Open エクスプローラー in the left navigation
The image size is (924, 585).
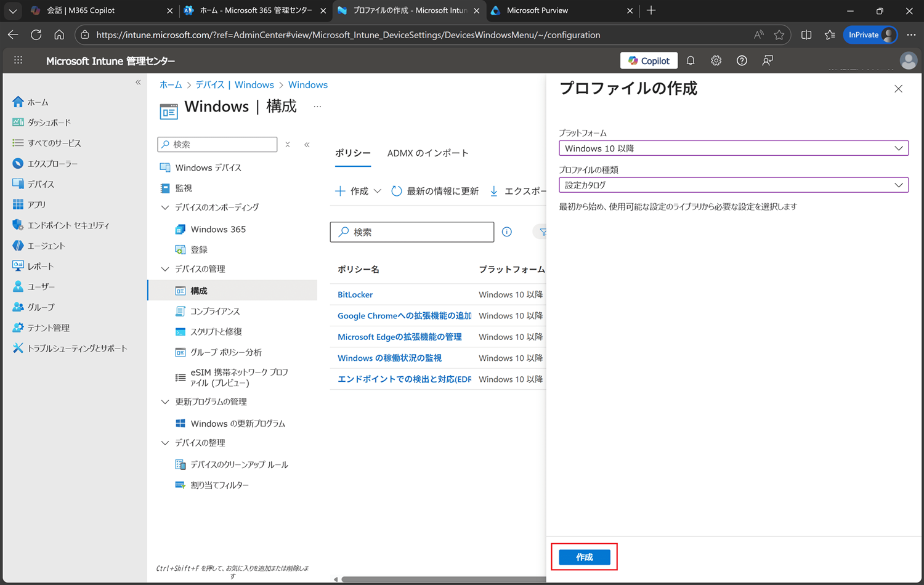[45, 164]
